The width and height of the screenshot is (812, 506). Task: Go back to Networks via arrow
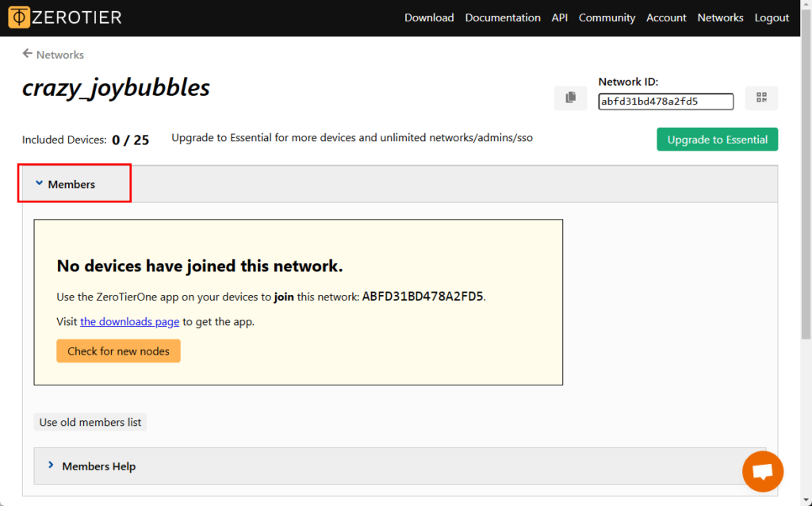coord(53,55)
